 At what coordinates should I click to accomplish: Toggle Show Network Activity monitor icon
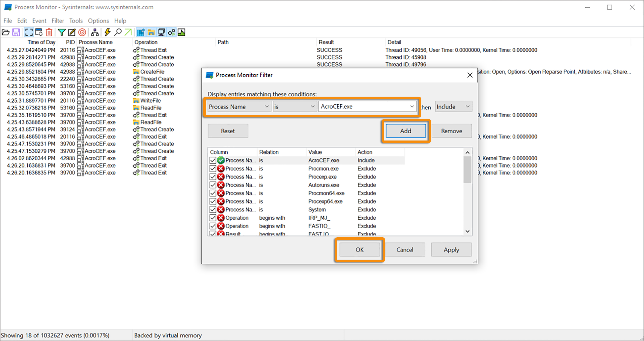tap(161, 32)
